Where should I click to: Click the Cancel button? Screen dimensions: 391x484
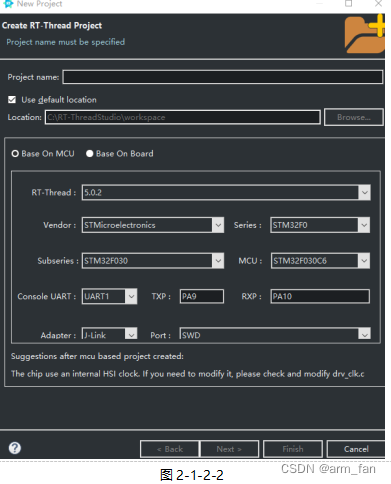pyautogui.click(x=356, y=449)
